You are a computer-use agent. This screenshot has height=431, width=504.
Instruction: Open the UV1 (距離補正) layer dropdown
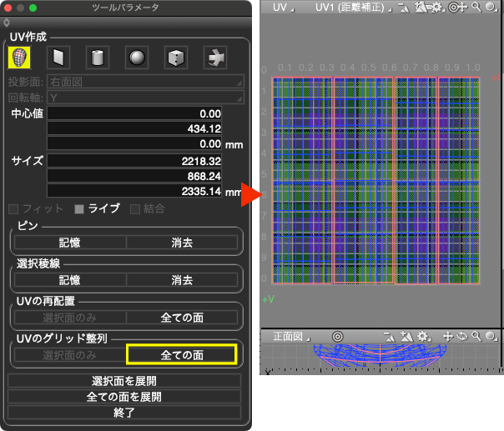[x=350, y=7]
